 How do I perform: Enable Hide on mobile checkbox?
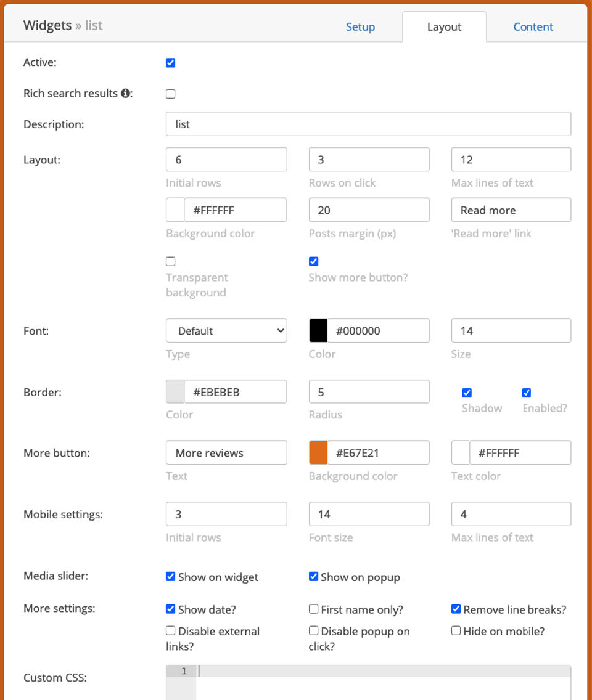[x=456, y=631]
